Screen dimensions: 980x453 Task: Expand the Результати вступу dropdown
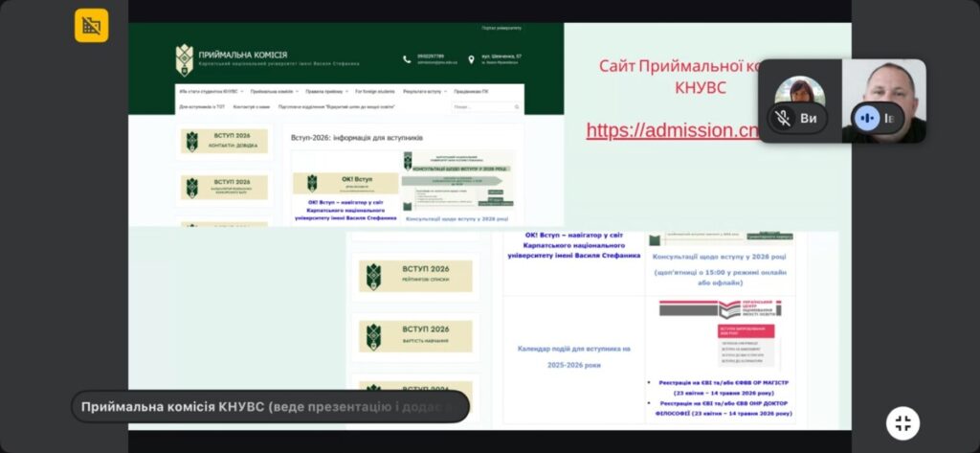point(424,91)
